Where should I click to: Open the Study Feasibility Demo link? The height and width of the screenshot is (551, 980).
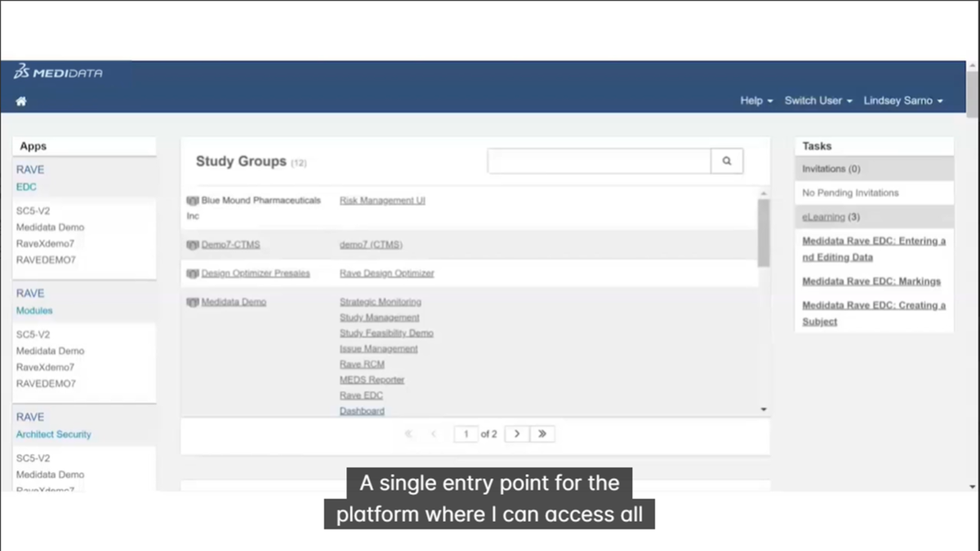pos(386,333)
